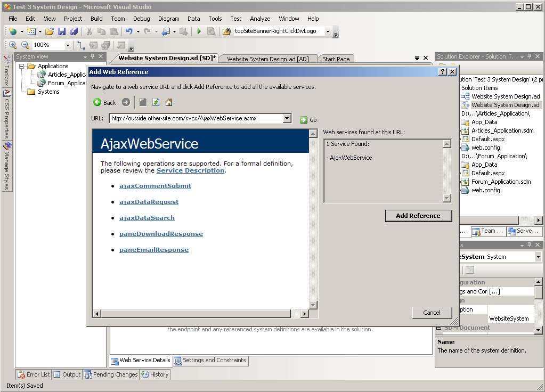Select the Systems folder in System View
This screenshot has width=545, height=392.
(44, 92)
